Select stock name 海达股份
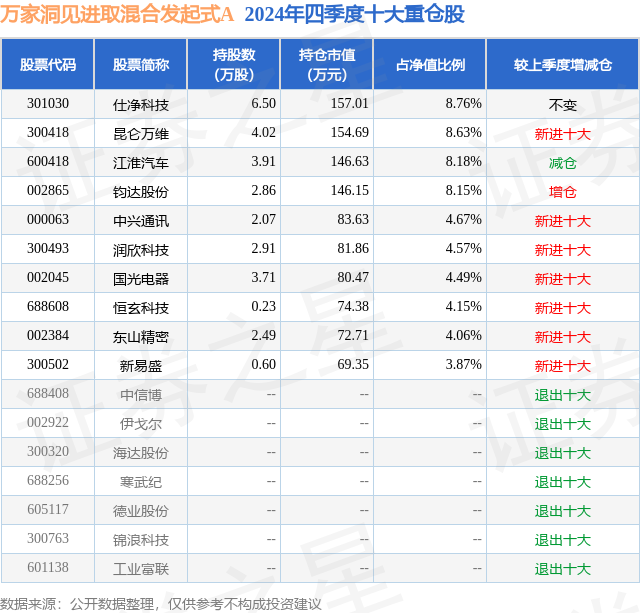The width and height of the screenshot is (640, 613). click(x=141, y=453)
